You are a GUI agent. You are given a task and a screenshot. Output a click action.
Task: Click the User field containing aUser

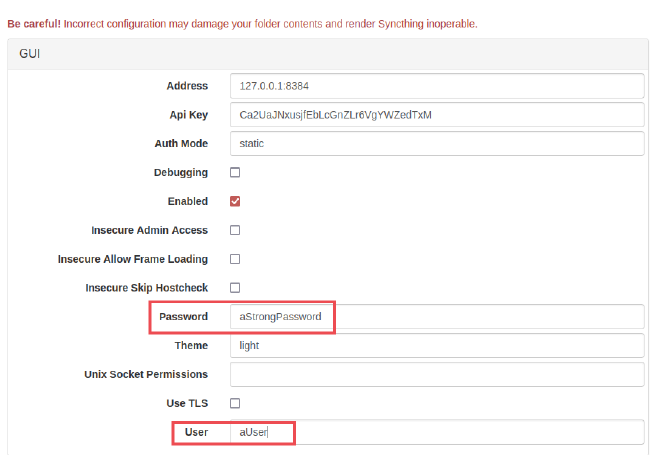click(436, 432)
